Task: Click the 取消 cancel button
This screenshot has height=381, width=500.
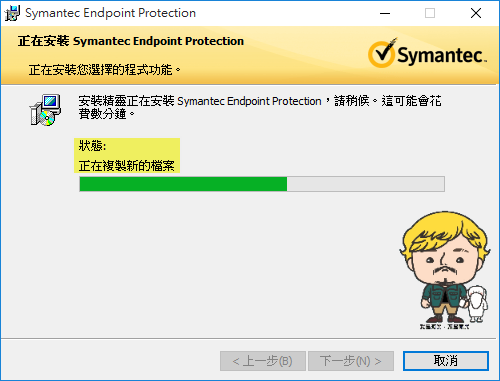Action: pos(446,361)
